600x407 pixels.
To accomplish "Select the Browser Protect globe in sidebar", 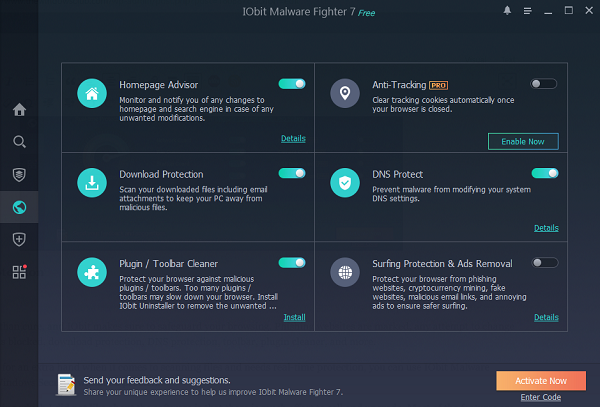I will pyautogui.click(x=19, y=207).
